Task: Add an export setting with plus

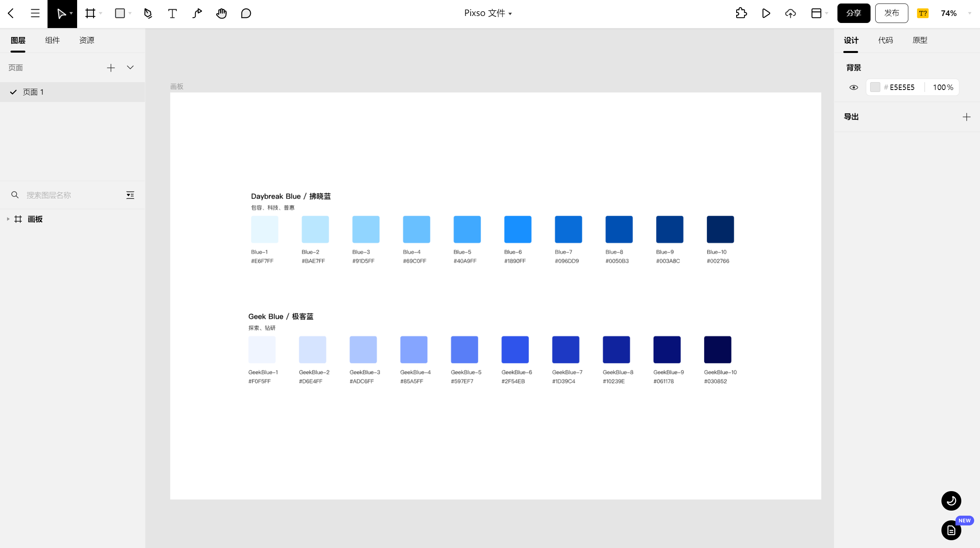Action: pos(966,117)
